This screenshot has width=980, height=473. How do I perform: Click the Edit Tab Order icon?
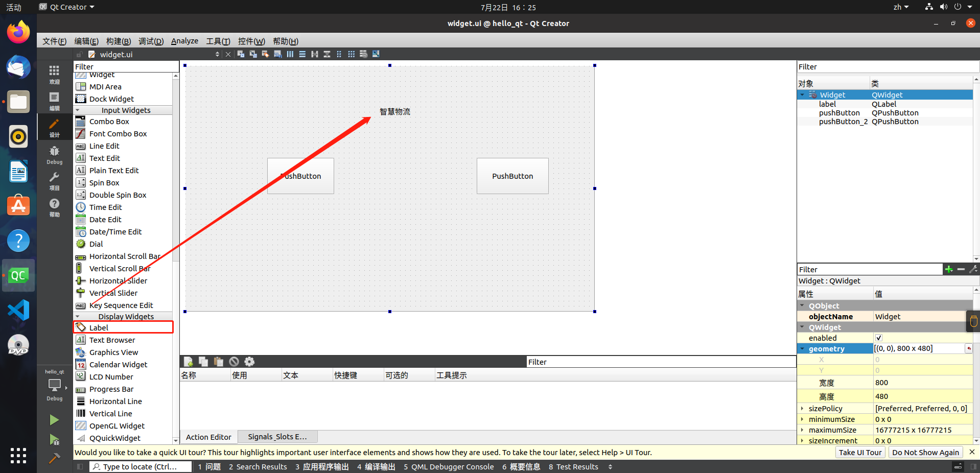[x=277, y=54]
